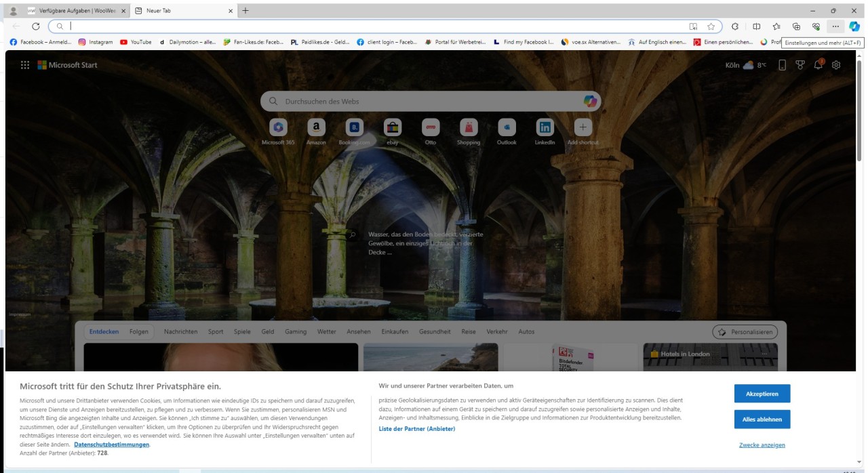Open the Settings and more menu
Screen dimensions: 868x473
tap(835, 26)
